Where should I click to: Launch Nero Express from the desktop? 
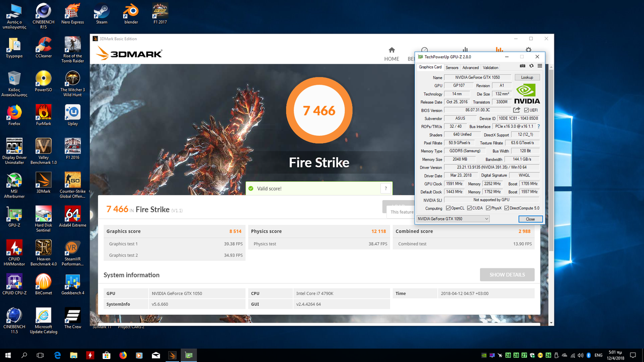72,14
